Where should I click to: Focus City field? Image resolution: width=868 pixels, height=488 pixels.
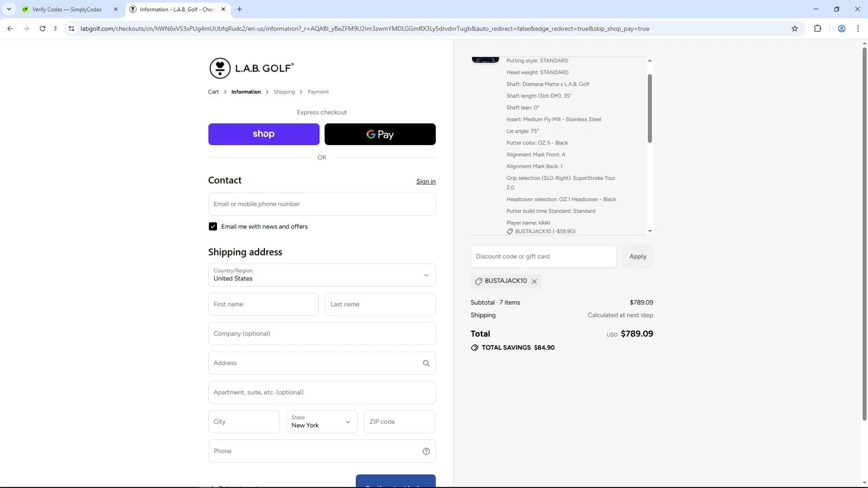tap(244, 422)
